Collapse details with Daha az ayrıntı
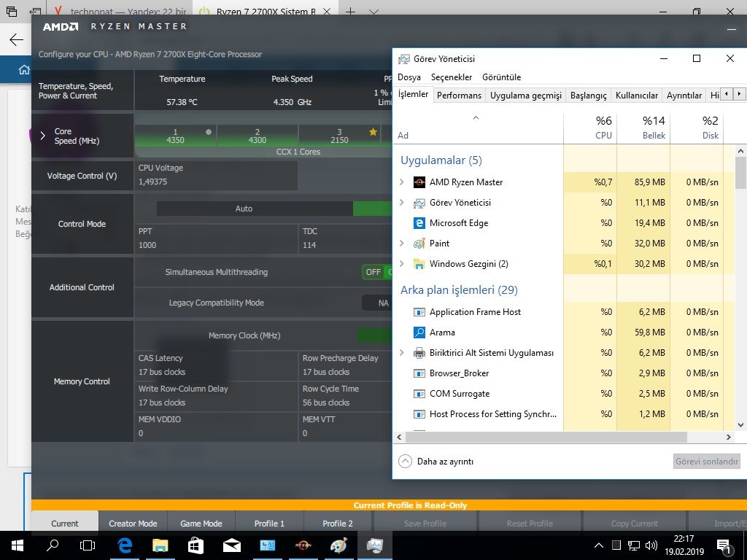 point(436,462)
